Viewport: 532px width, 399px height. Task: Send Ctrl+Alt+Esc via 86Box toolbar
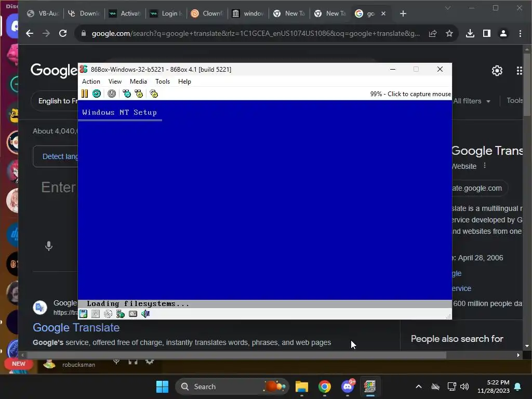pyautogui.click(x=139, y=94)
